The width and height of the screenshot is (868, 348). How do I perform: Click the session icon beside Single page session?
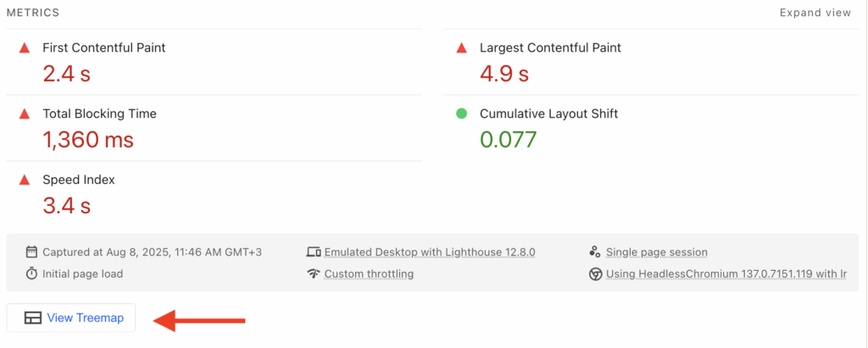coord(594,252)
